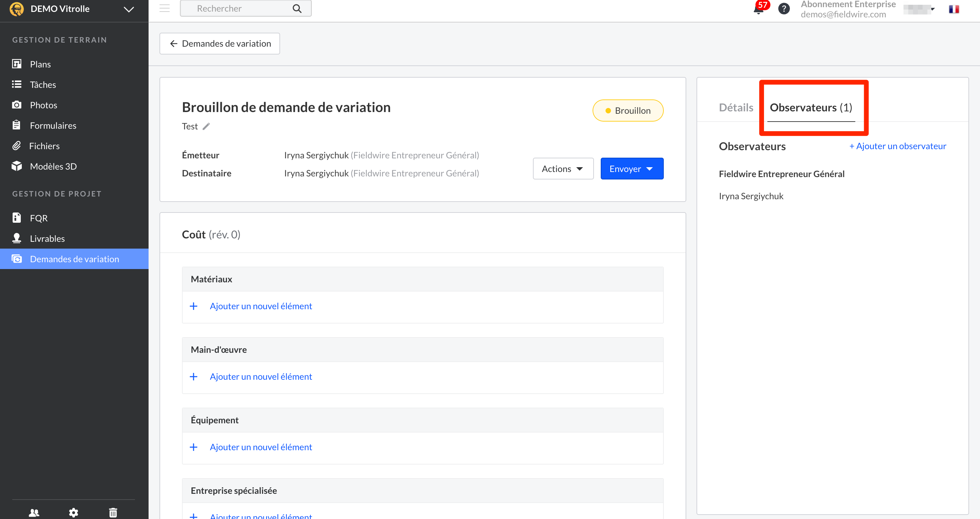Screen dimensions: 980x519
Task: Open the Envoyer dropdown button
Action: point(632,169)
